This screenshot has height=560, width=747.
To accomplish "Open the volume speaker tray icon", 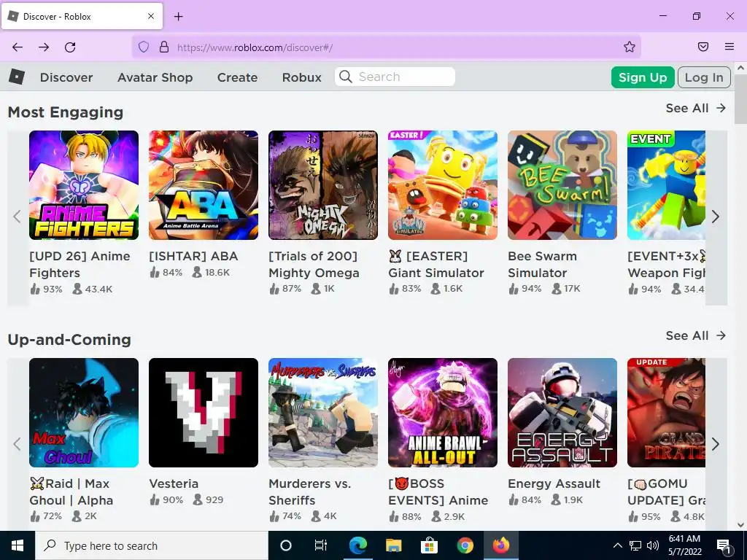I will [x=653, y=545].
